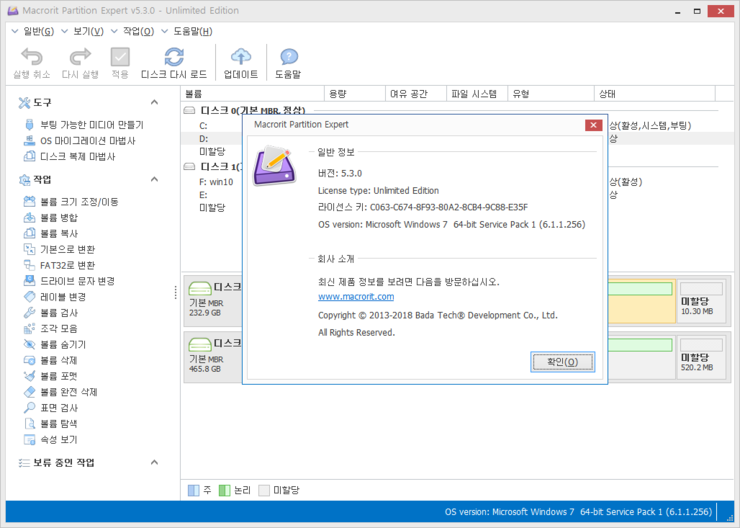Sort by the 유형 column header
Screen dimensions: 740x528
coord(551,94)
